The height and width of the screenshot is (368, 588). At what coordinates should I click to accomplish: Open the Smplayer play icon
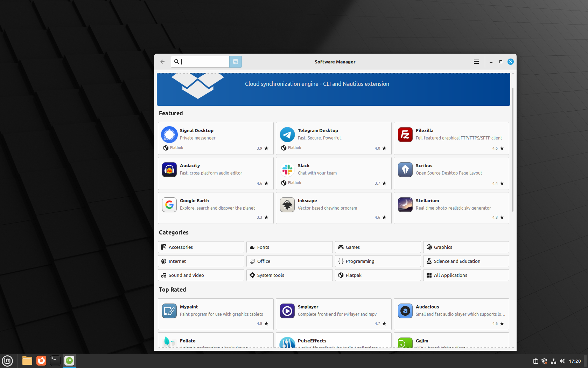click(x=287, y=311)
